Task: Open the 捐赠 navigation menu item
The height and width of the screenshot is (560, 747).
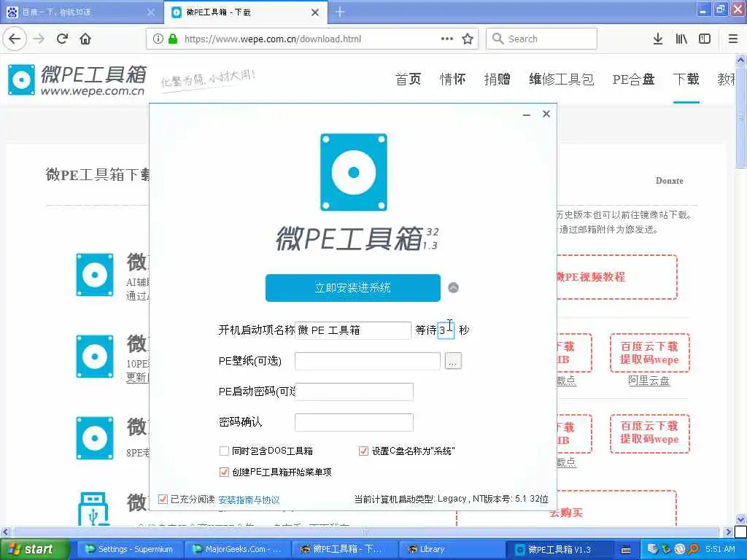Action: (x=497, y=79)
